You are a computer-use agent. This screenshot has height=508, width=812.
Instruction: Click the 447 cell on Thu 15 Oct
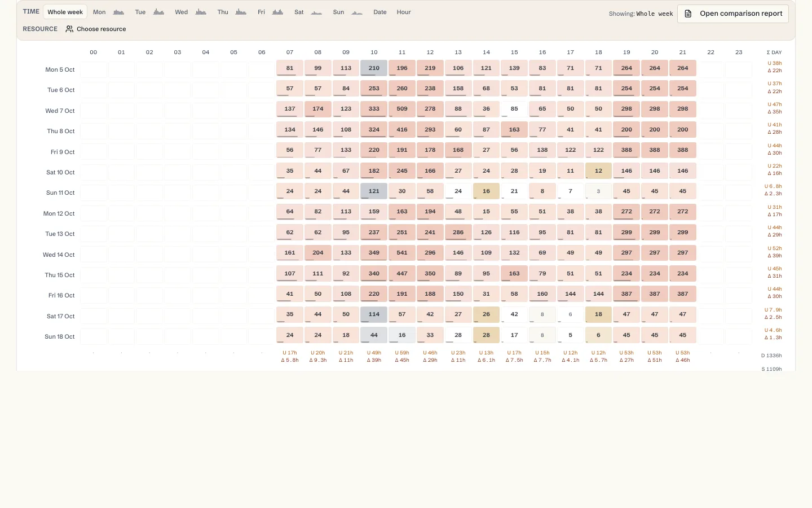click(402, 274)
